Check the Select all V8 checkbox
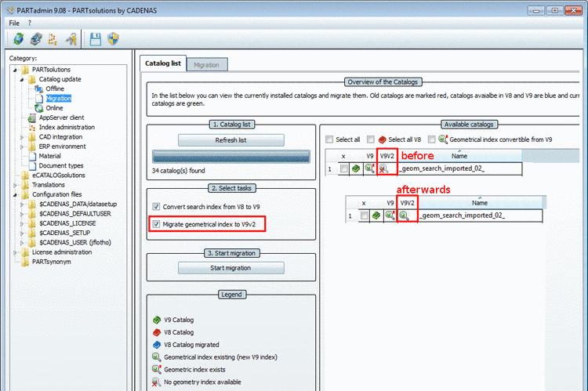 (x=371, y=139)
